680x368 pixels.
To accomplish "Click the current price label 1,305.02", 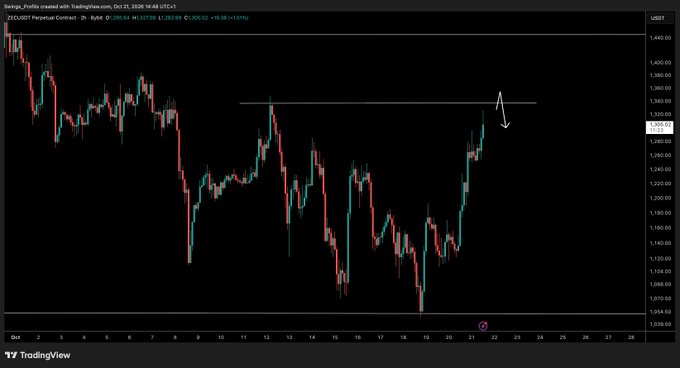I will (660, 127).
